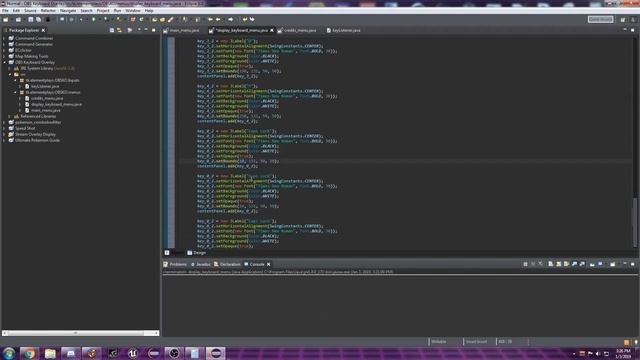Click the New Java Package toolbar icon
The height and width of the screenshot is (360, 640).
[x=133, y=20]
